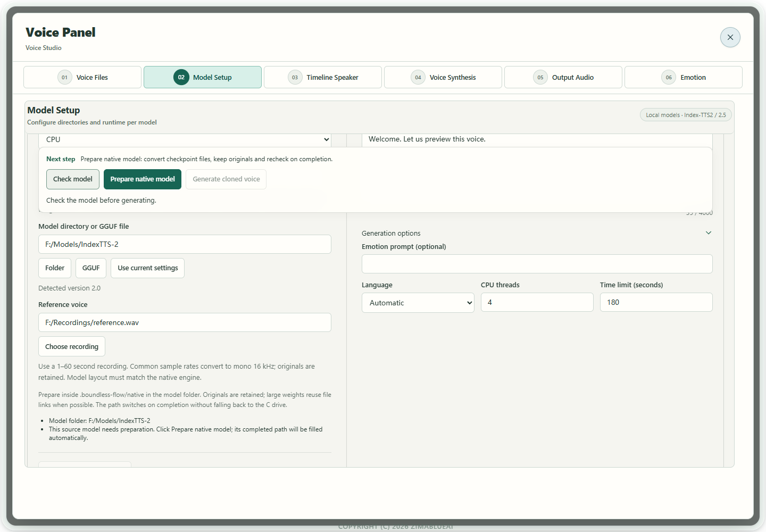This screenshot has height=532, width=766.
Task: Click the Time limit seconds field
Action: pyautogui.click(x=656, y=302)
